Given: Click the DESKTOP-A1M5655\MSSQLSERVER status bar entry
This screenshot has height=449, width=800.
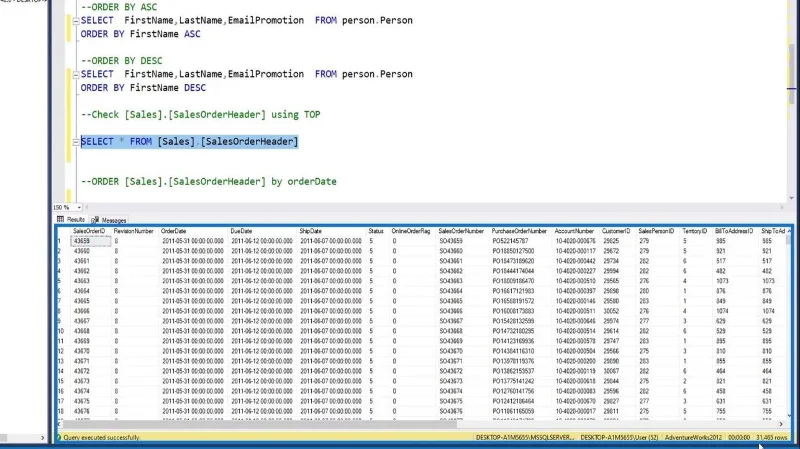Looking at the screenshot, I should pyautogui.click(x=525, y=437).
